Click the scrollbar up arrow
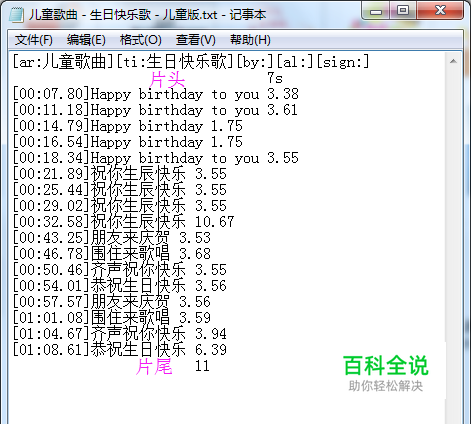The width and height of the screenshot is (471, 424). pos(453,61)
